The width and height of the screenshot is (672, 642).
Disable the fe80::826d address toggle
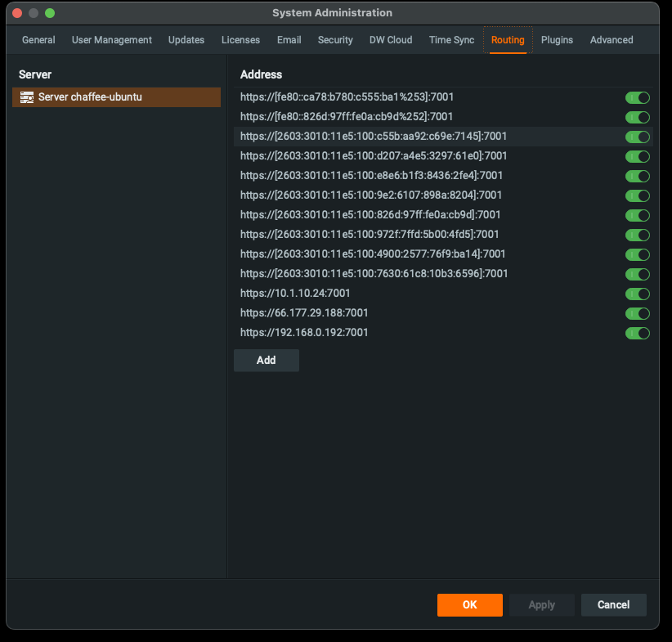click(x=637, y=117)
